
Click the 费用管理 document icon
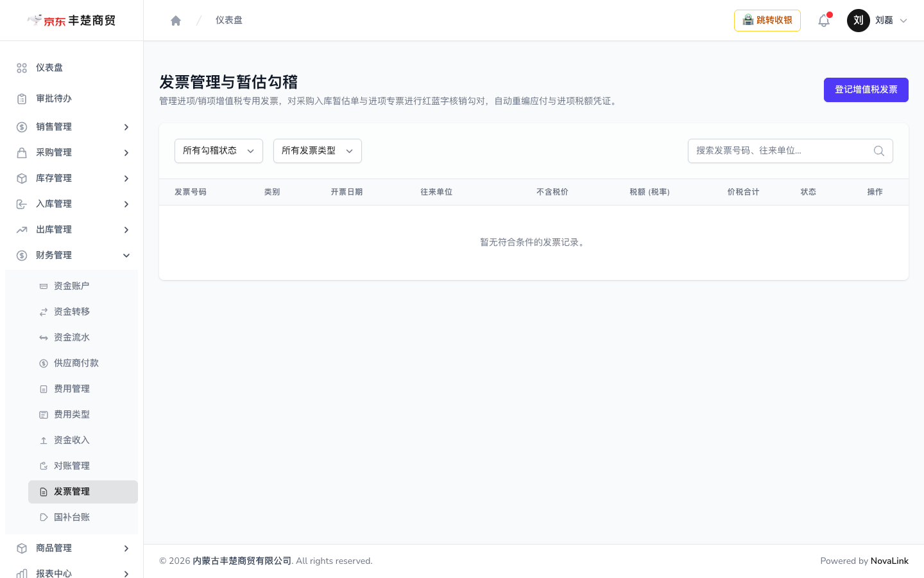coord(44,389)
